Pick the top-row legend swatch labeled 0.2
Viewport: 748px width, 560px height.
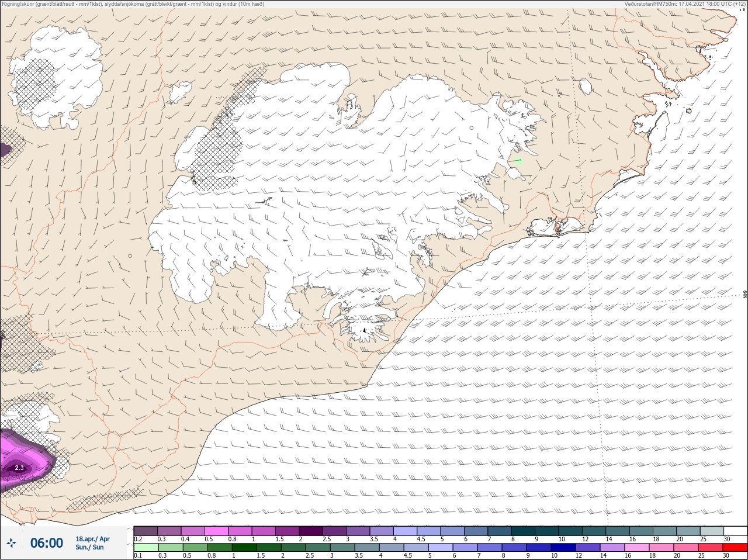tap(146, 531)
